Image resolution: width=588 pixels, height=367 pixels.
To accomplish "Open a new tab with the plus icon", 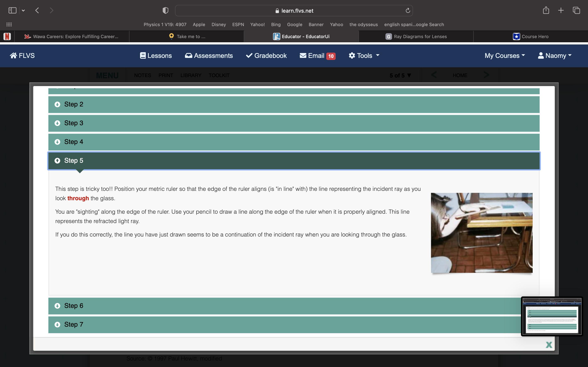I will click(561, 10).
